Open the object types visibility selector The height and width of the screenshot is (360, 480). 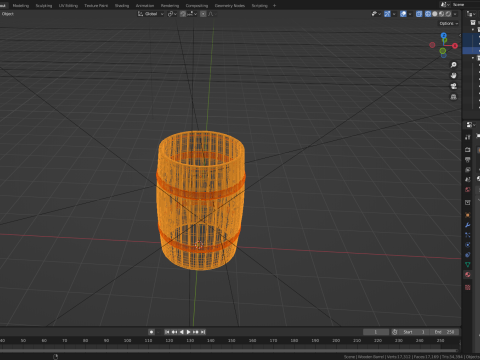(376, 14)
